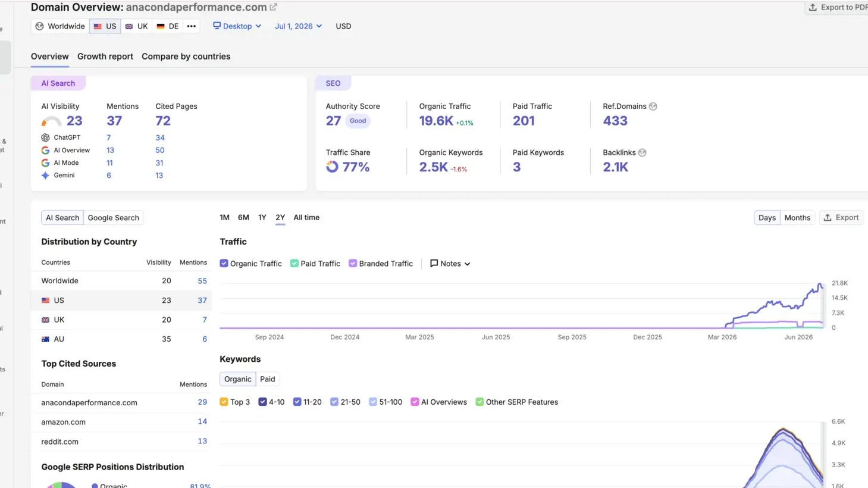This screenshot has width=868, height=488.
Task: Click the Google icon next to AI Overview
Action: pyautogui.click(x=45, y=151)
